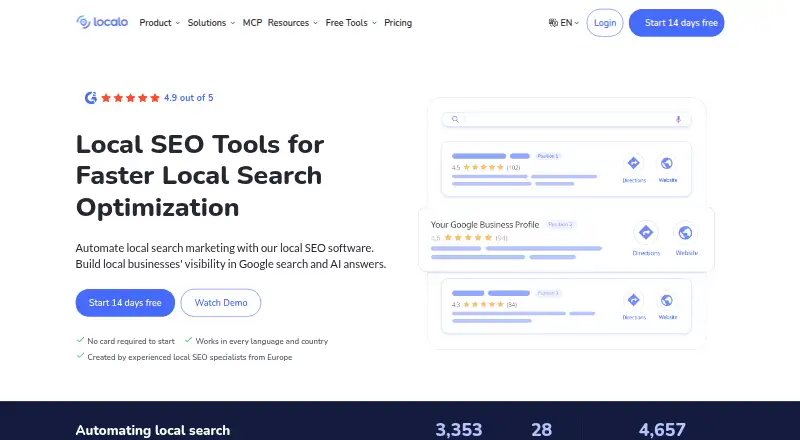Click the Watch Demo button
This screenshot has width=800, height=440.
tap(221, 303)
